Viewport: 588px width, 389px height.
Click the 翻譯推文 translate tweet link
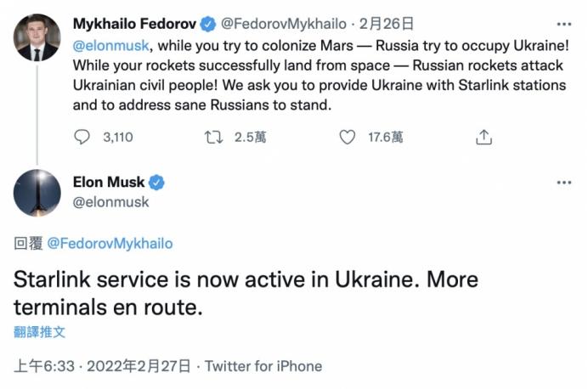coord(40,331)
